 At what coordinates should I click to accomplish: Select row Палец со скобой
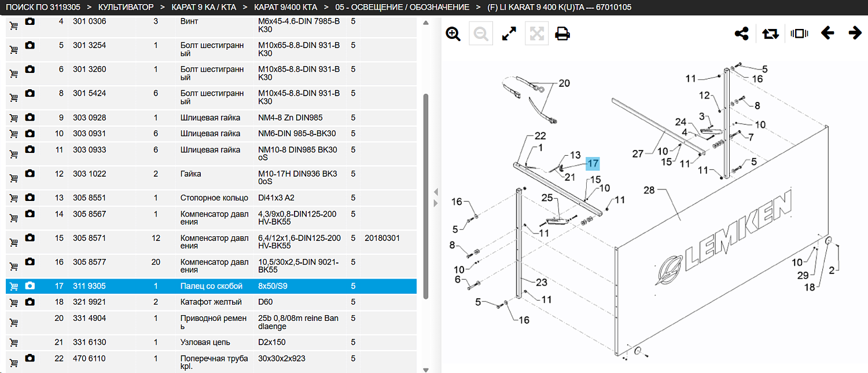211,286
